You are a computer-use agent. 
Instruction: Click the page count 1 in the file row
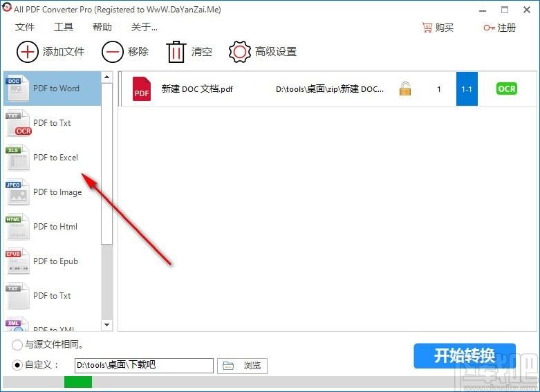pyautogui.click(x=439, y=89)
